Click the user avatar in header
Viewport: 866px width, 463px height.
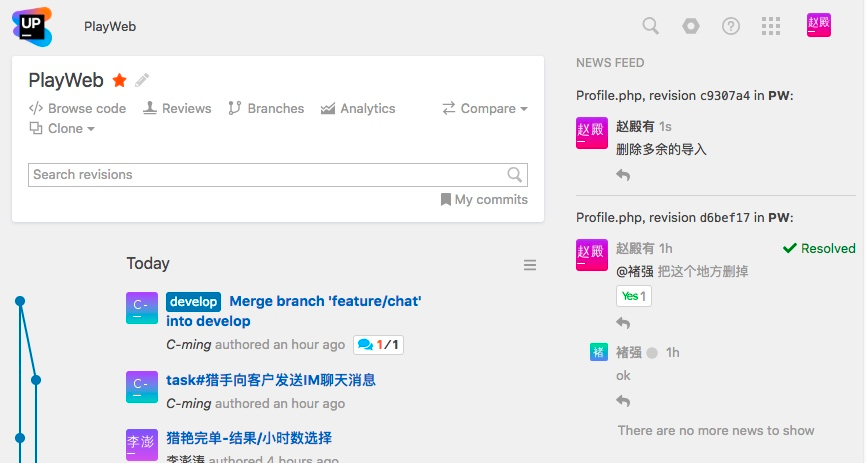(819, 26)
